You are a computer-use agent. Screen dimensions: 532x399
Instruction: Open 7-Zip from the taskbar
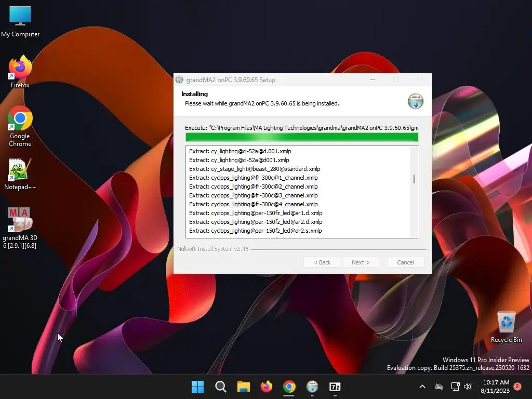335,387
